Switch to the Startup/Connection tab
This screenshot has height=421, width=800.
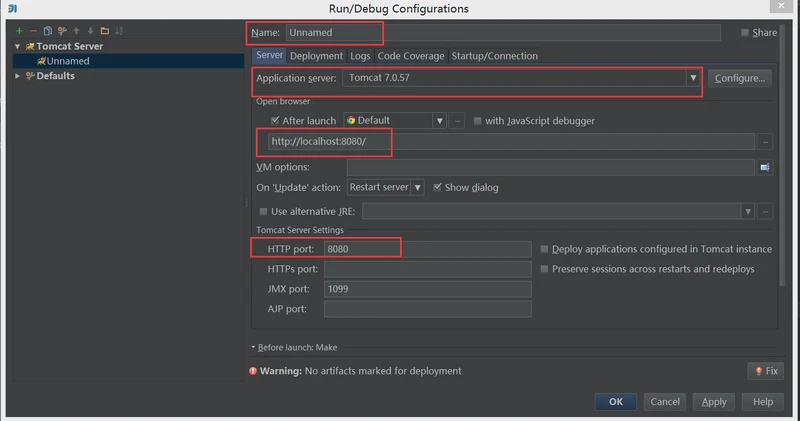tap(494, 56)
